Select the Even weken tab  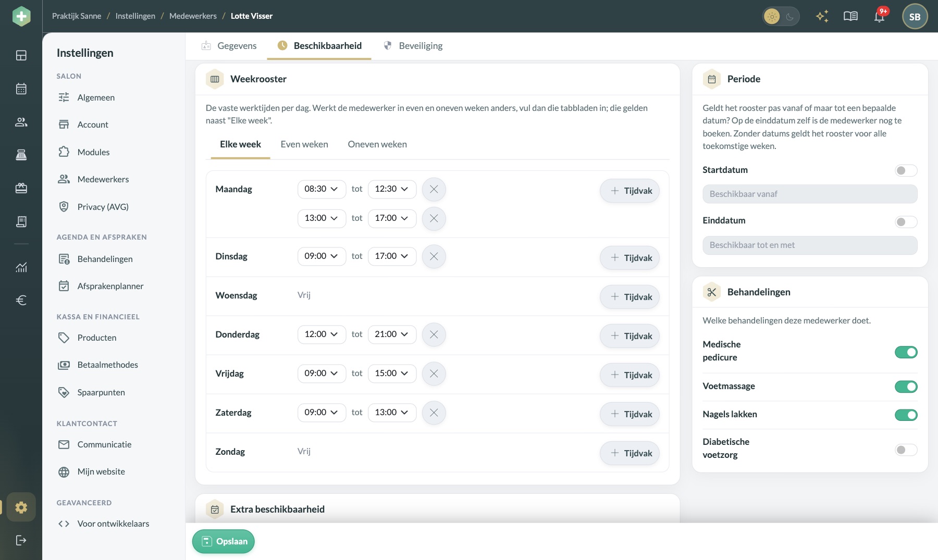(x=304, y=144)
